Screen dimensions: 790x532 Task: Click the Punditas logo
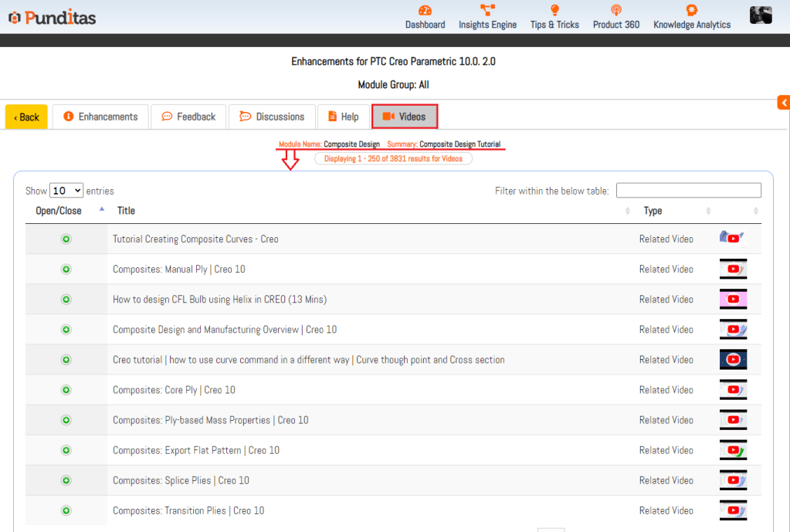[x=53, y=17]
